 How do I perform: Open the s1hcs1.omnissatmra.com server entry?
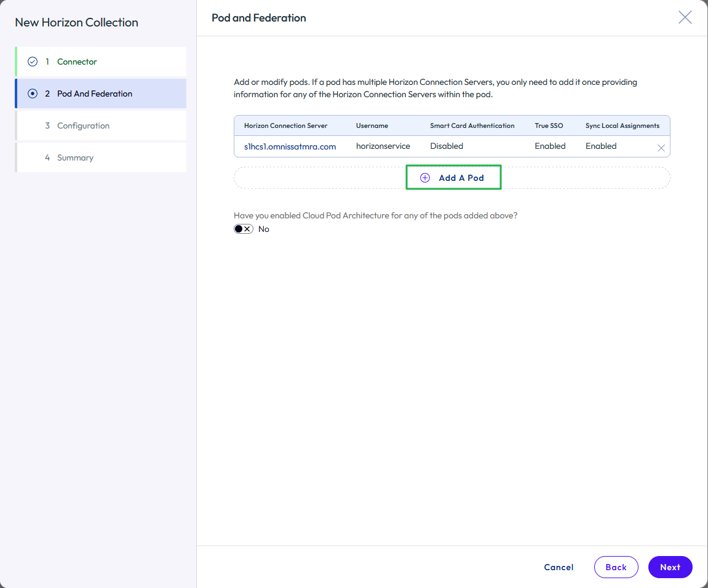(290, 146)
